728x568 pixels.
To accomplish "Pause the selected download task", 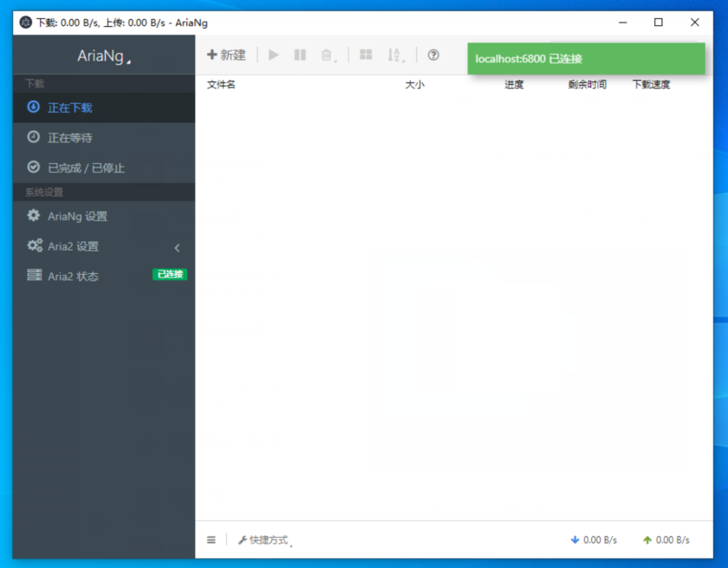I will point(300,55).
